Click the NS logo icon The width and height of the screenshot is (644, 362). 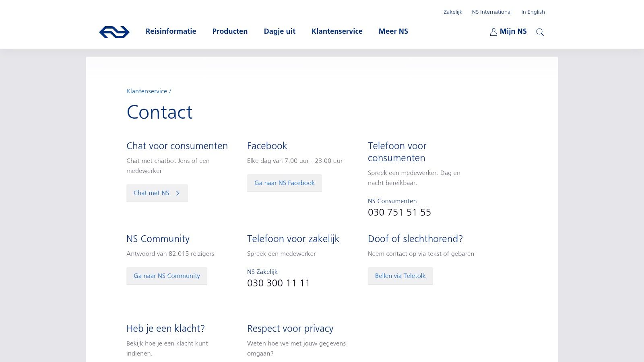pyautogui.click(x=114, y=32)
